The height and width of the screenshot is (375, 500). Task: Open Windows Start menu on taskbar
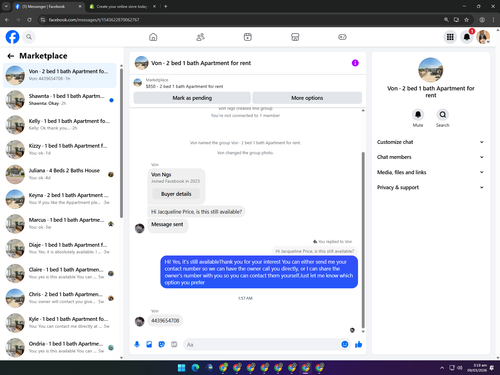182,368
